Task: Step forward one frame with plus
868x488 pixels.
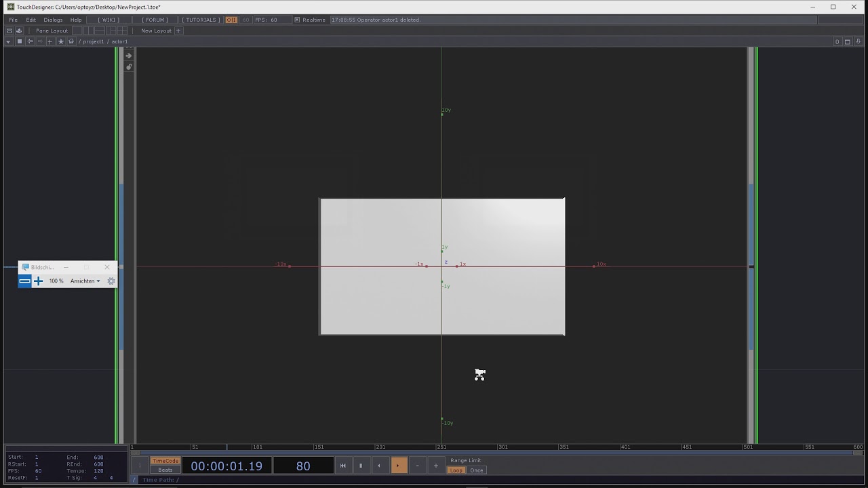Action: click(x=436, y=466)
